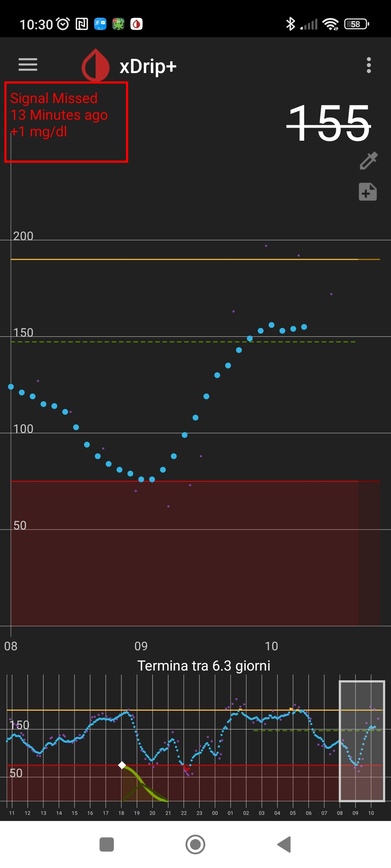
Task: Tap the 155 glucose reading
Action: (329, 123)
